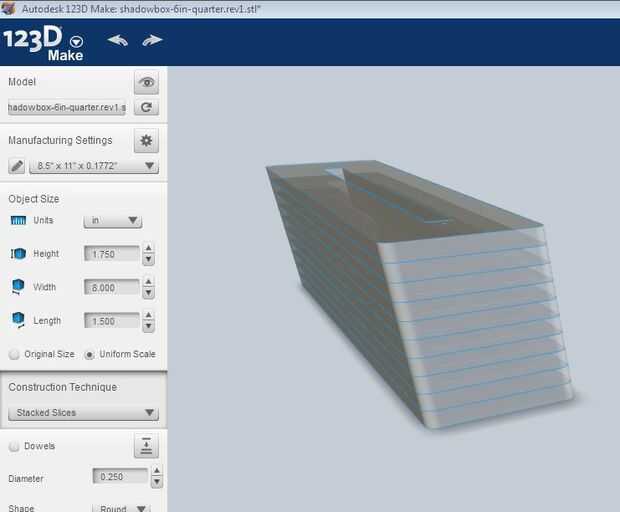Open the 123D Make application menu arrow
The image size is (620, 512).
click(76, 41)
